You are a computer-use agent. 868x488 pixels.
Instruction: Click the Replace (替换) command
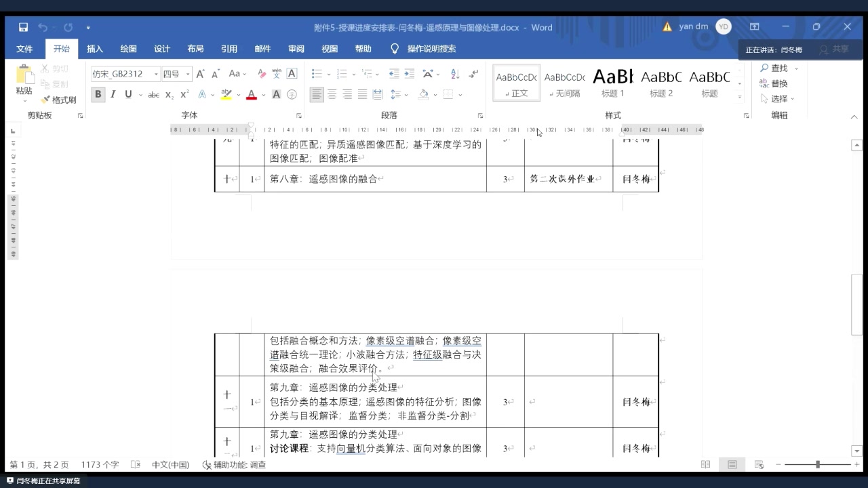click(774, 83)
